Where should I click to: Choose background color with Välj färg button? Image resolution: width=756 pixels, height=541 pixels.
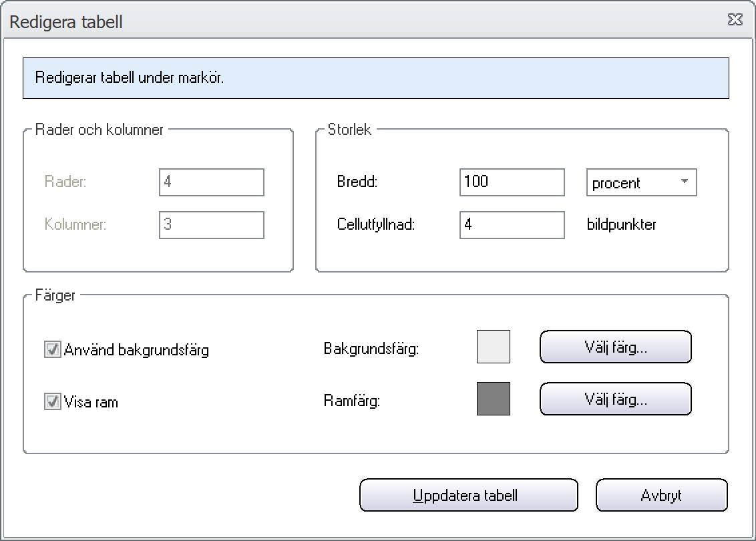pyautogui.click(x=616, y=347)
